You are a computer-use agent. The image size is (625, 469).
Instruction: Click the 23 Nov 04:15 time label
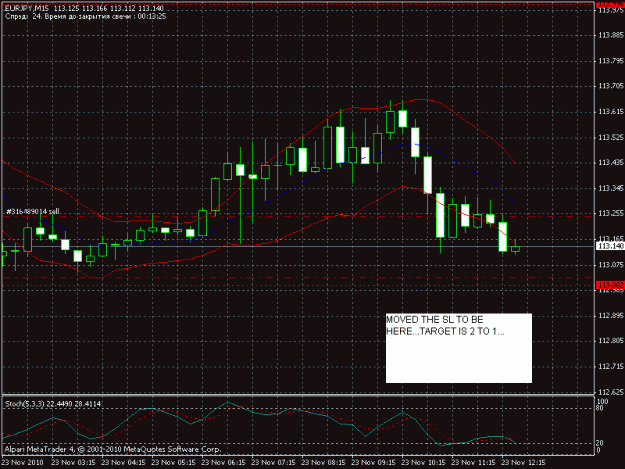pyautogui.click(x=123, y=463)
